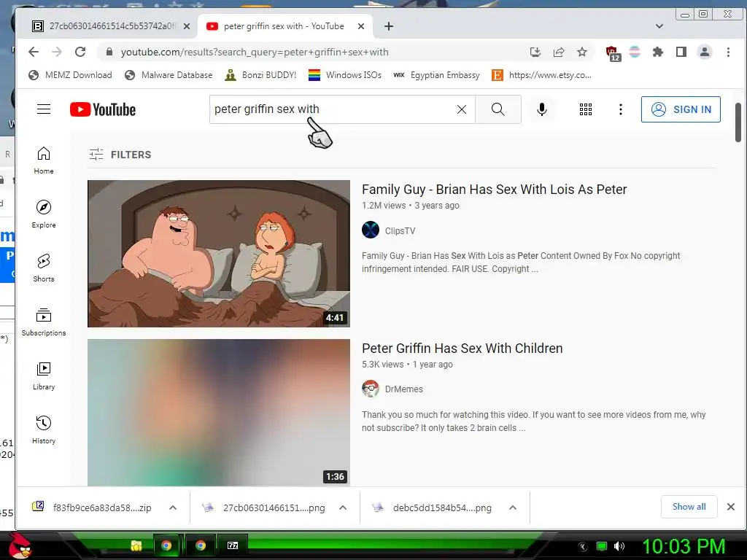Open the Chrome profile avatar
The width and height of the screenshot is (747, 560).
(x=705, y=52)
